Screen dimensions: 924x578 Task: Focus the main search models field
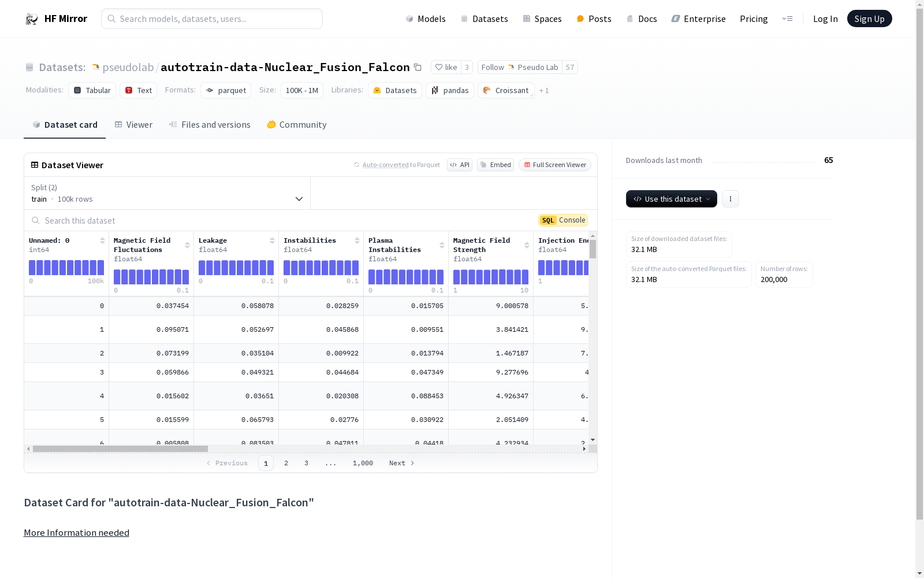pyautogui.click(x=212, y=18)
